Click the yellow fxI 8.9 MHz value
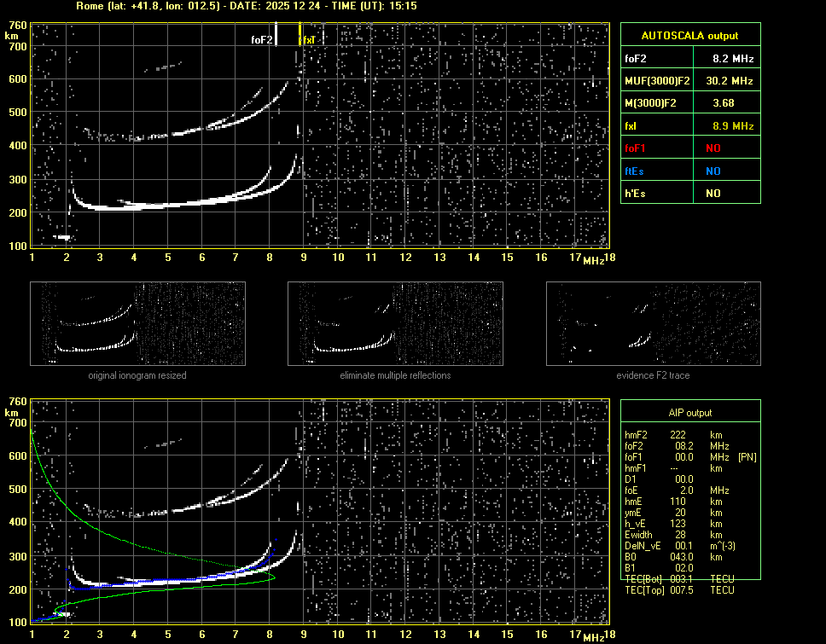 tap(733, 126)
